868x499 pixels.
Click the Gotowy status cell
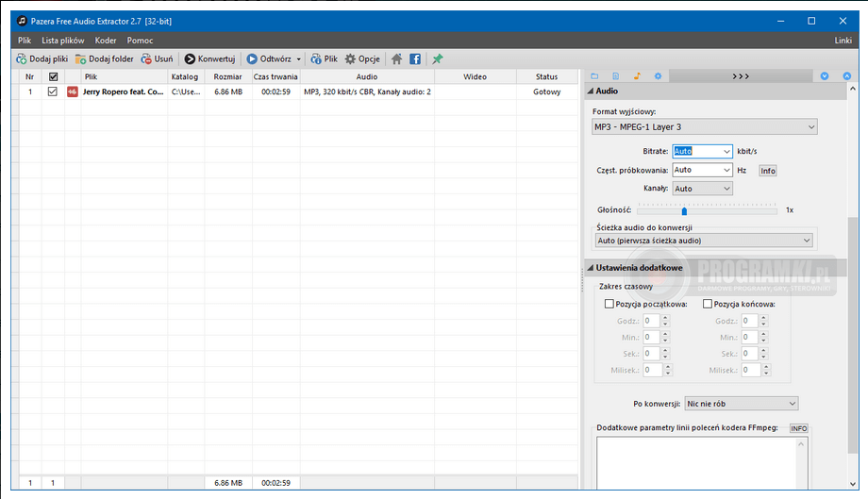[x=547, y=91]
